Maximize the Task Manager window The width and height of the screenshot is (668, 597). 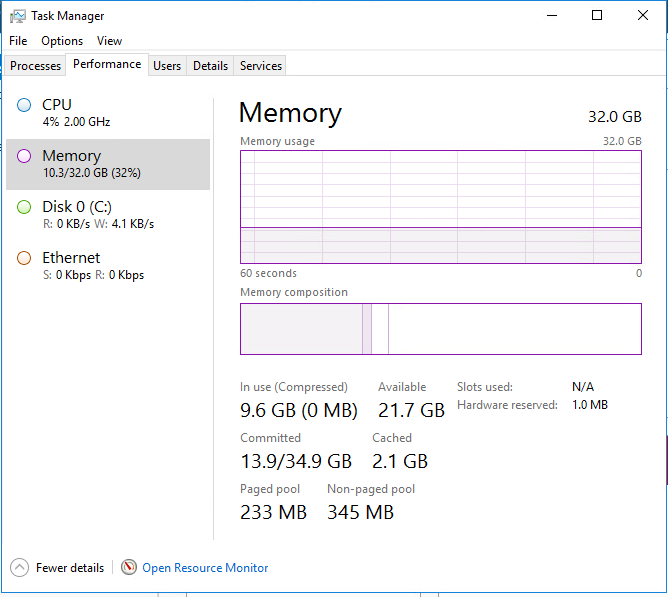[597, 16]
